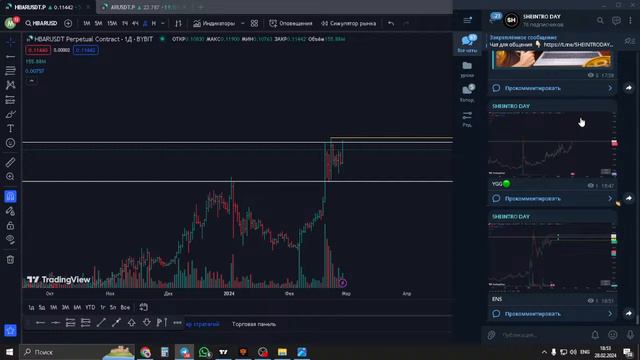Viewport: 640px width, 360px height.
Task: Open Оповещения alerts
Action: point(291,23)
